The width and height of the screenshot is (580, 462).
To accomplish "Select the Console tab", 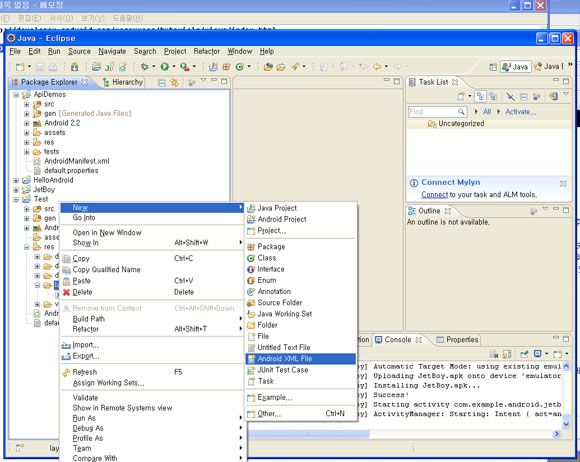I will pyautogui.click(x=398, y=339).
